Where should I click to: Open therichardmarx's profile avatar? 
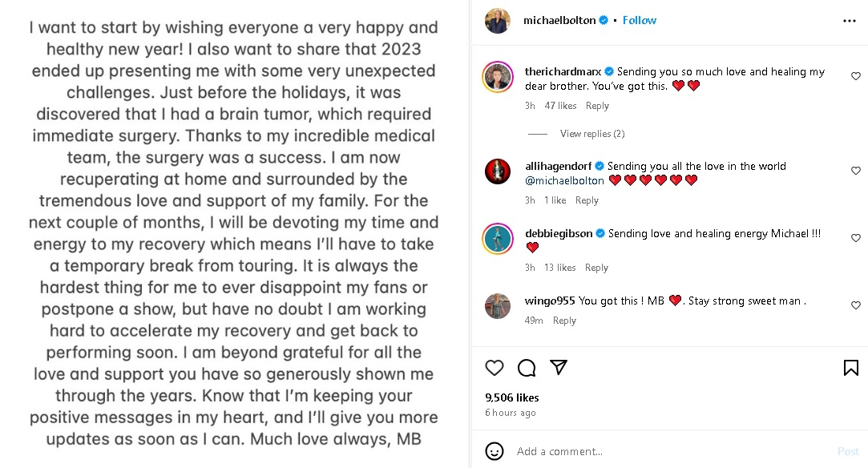click(498, 77)
